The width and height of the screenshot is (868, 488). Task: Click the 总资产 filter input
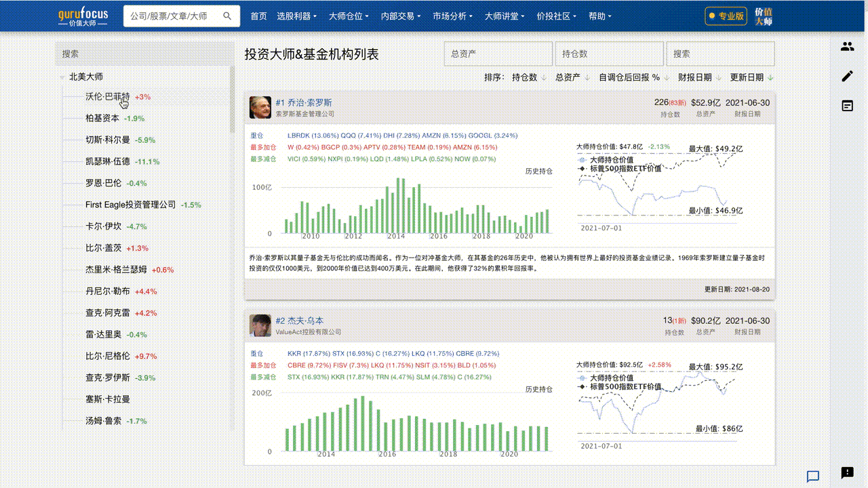click(498, 54)
